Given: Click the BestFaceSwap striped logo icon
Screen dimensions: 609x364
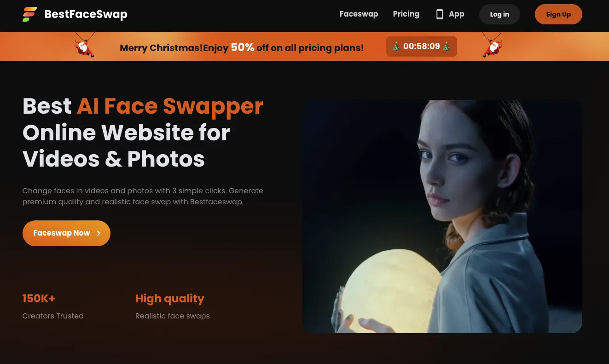Looking at the screenshot, I should point(30,14).
